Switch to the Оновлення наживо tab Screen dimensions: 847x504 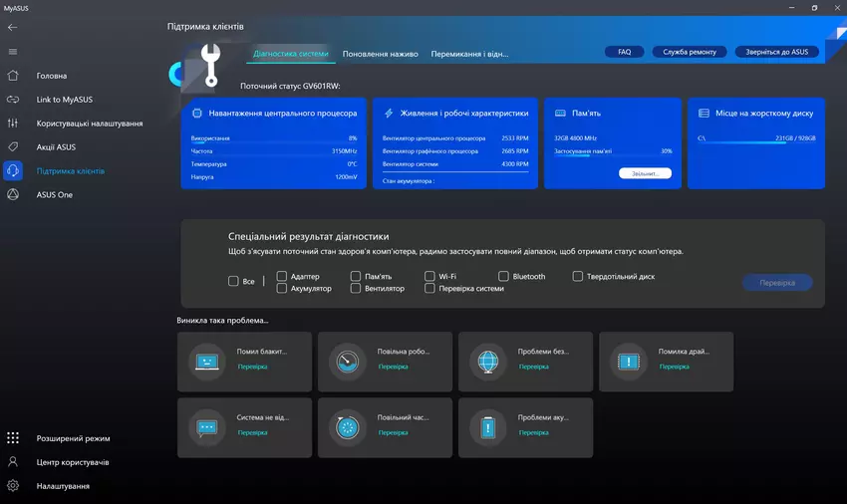(380, 54)
